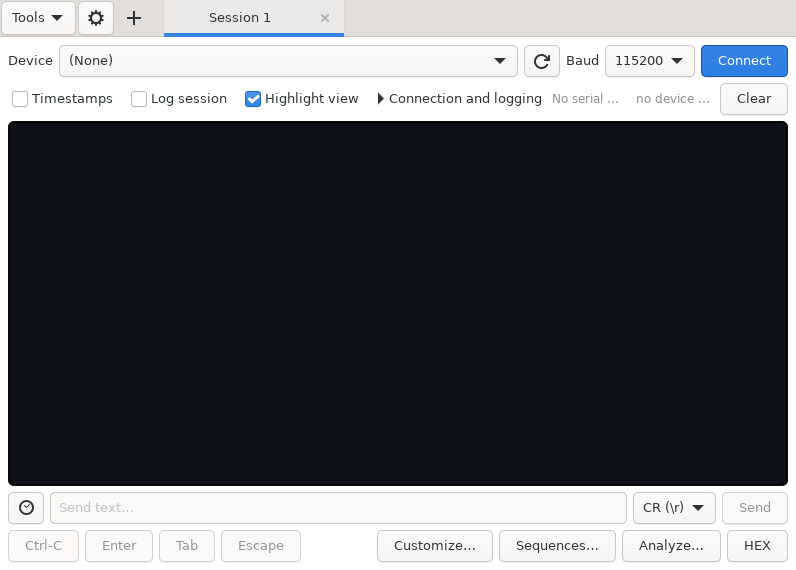Click the 'No serial ...' status text
Screen dimensions: 796x570
[585, 98]
